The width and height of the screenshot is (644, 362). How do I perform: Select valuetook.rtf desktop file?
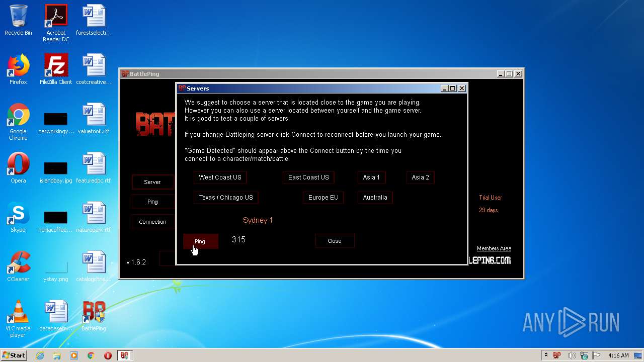coord(94,119)
